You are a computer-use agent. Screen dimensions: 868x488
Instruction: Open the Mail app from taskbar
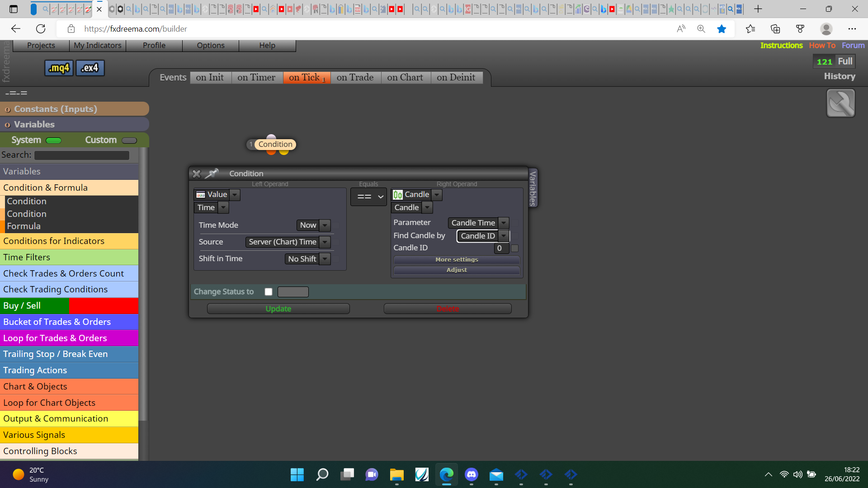pos(496,474)
